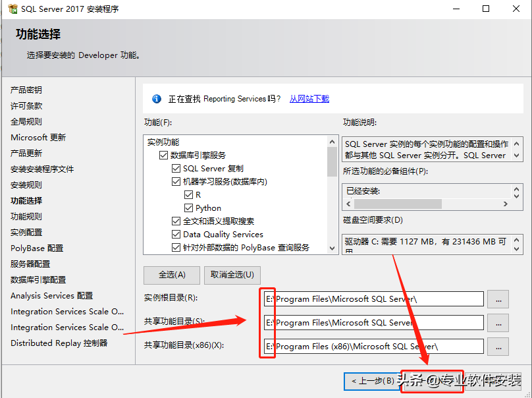Select 功能规则 step in sidebar
Image resolution: width=532 pixels, height=398 pixels.
click(x=26, y=217)
